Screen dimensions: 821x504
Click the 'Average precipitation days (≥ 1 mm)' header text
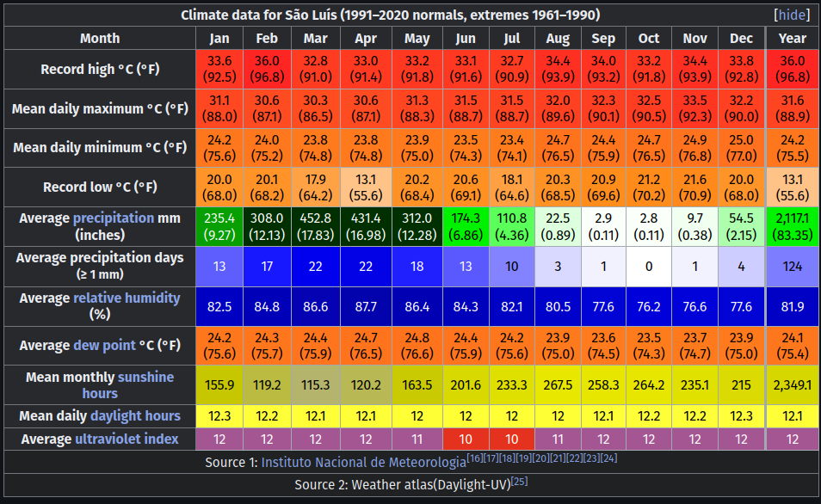[100, 266]
